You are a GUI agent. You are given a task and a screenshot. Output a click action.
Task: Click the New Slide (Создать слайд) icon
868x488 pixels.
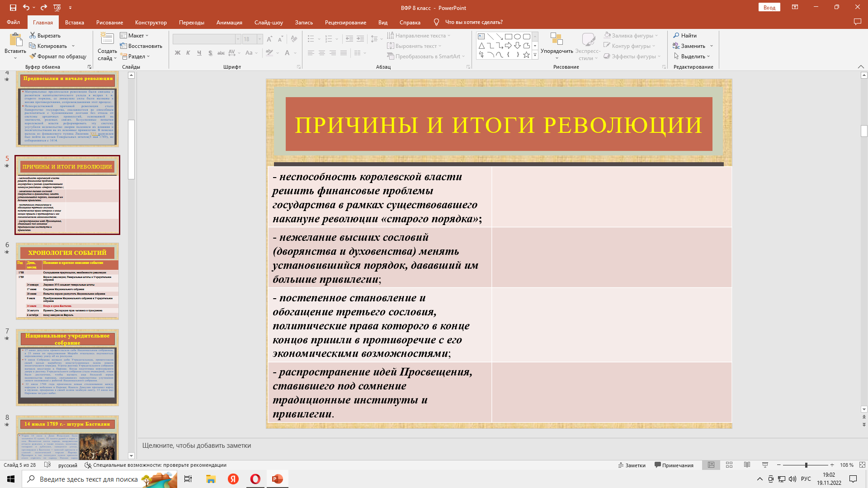107,39
